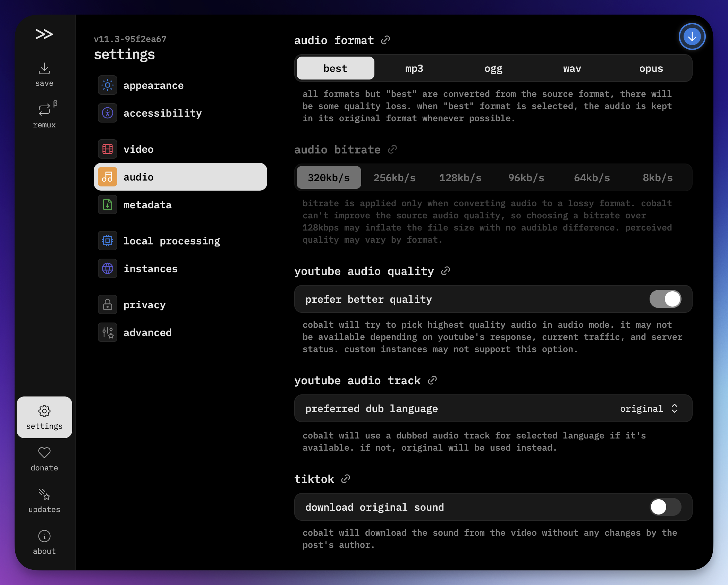Click up-down chevrons beside original
The height and width of the screenshot is (585, 728).
click(x=675, y=409)
